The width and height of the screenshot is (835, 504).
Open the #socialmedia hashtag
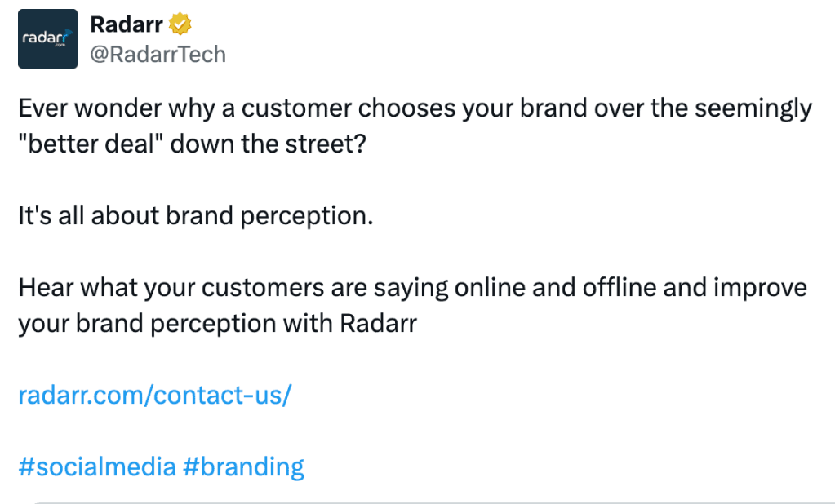[x=96, y=466]
